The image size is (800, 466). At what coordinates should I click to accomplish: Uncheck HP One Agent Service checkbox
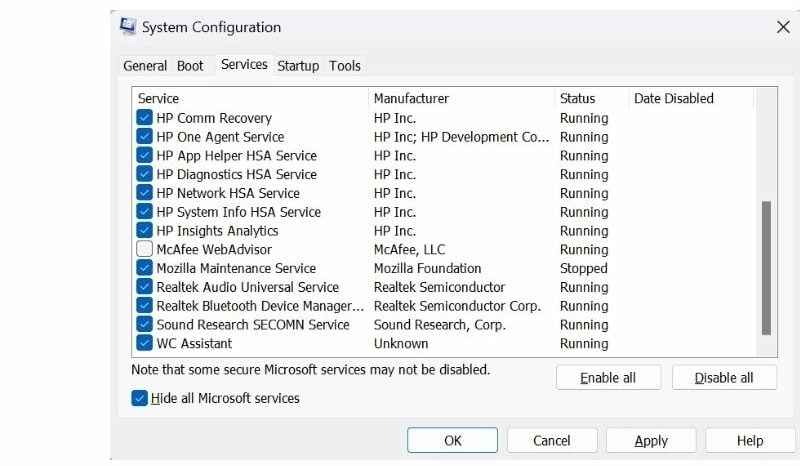coord(144,137)
